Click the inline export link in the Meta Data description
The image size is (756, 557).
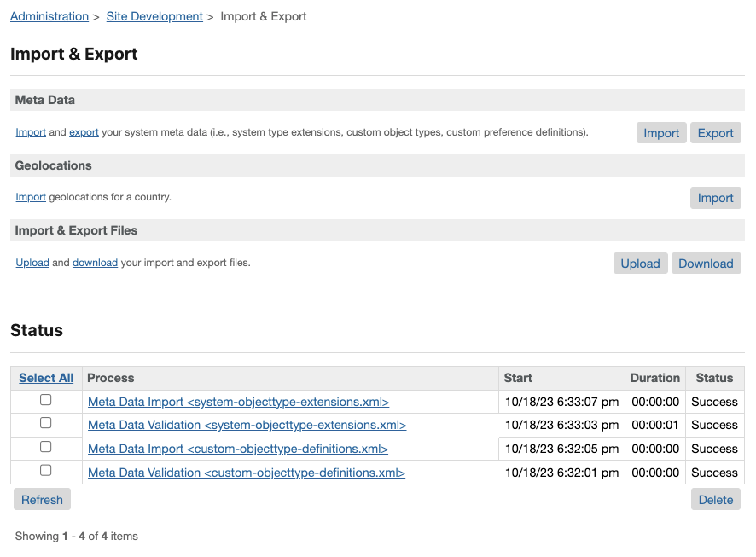(x=84, y=132)
